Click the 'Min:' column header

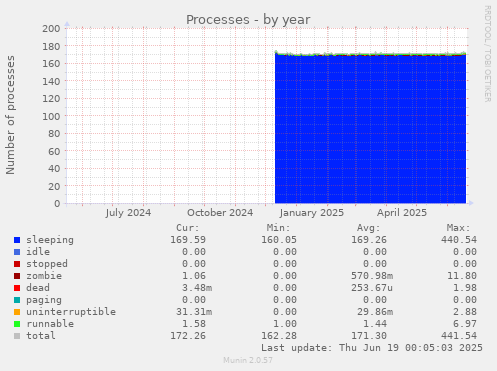(278, 228)
